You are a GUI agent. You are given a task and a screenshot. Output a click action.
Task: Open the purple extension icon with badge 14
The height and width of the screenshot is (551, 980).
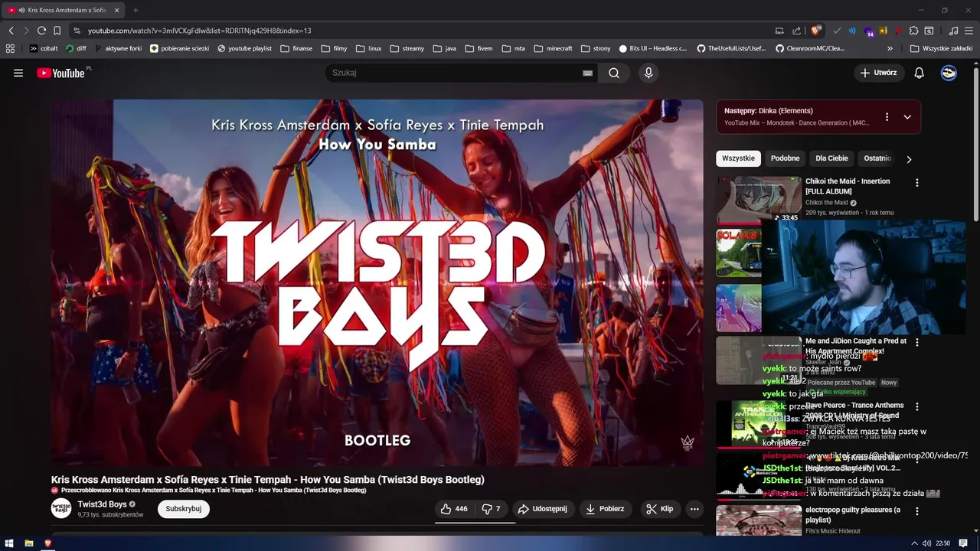(869, 31)
